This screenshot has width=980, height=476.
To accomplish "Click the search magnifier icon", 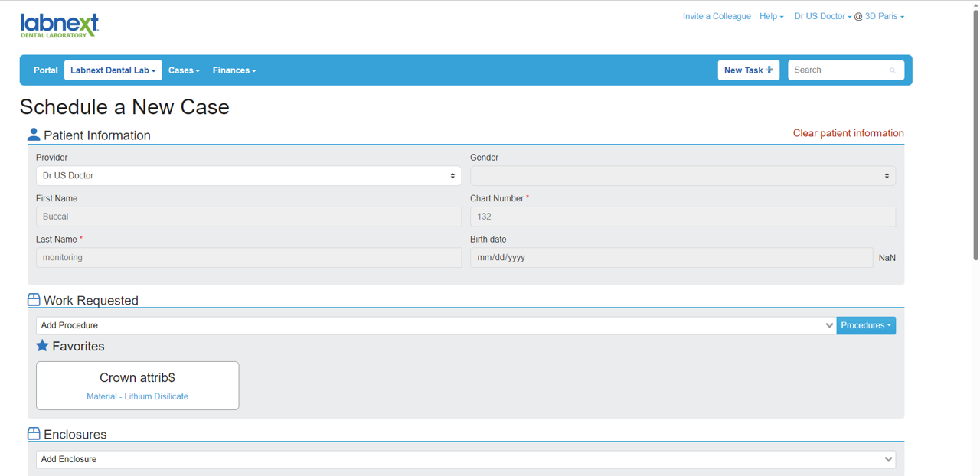I will [x=892, y=70].
